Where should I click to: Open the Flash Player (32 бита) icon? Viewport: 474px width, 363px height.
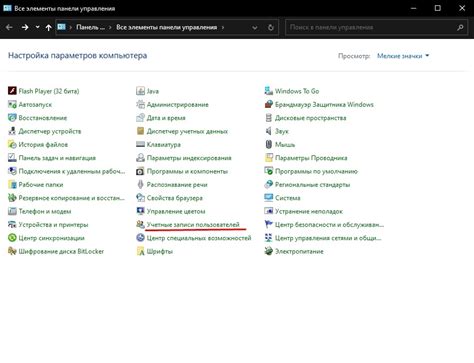12,91
